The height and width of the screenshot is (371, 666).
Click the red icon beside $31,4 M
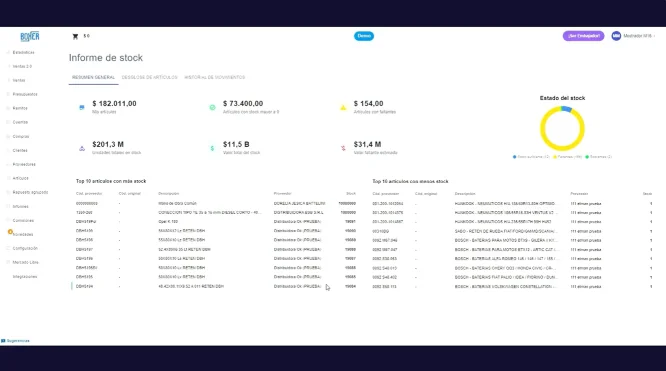343,148
